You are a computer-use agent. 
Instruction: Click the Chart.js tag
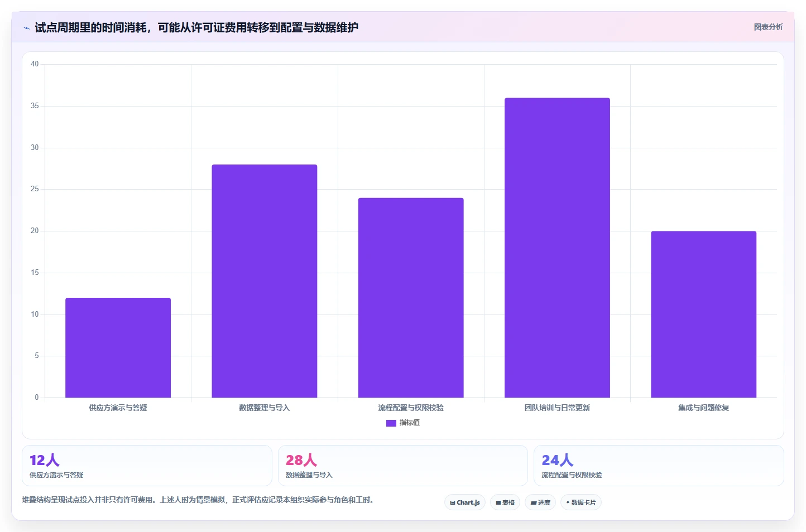465,502
